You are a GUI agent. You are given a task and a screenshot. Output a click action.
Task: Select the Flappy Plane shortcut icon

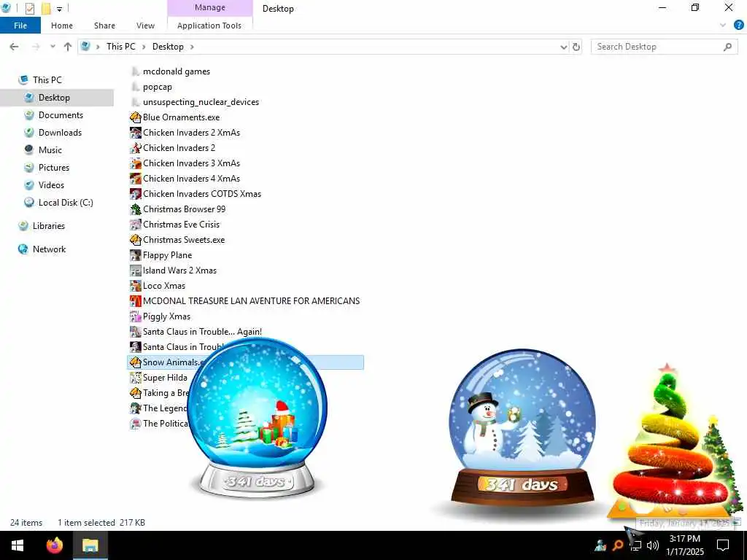[135, 255]
